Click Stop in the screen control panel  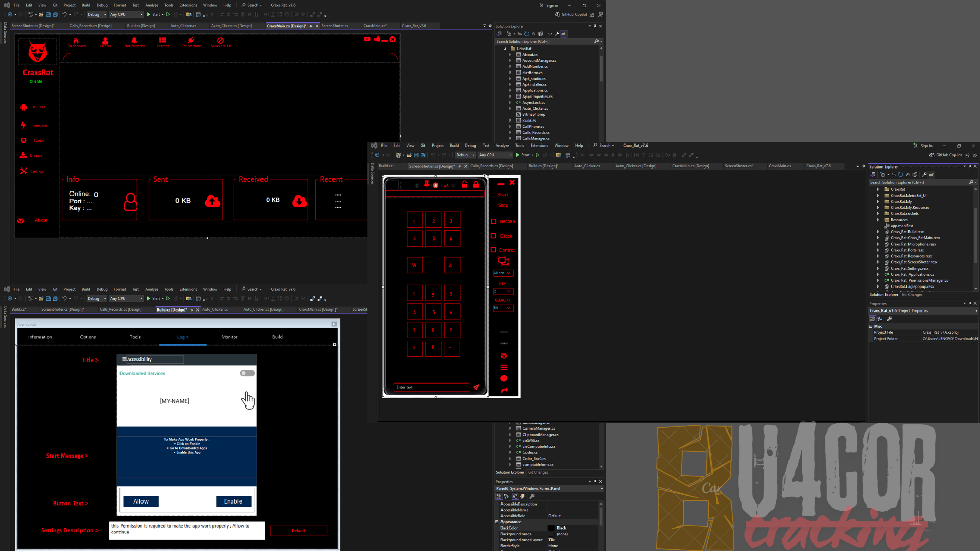click(x=503, y=205)
